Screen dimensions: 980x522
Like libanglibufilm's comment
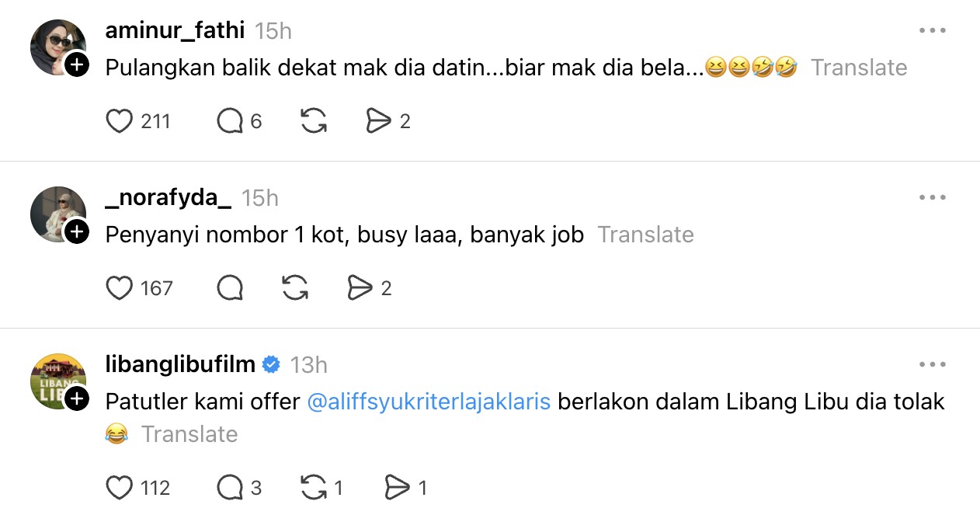click(x=119, y=488)
